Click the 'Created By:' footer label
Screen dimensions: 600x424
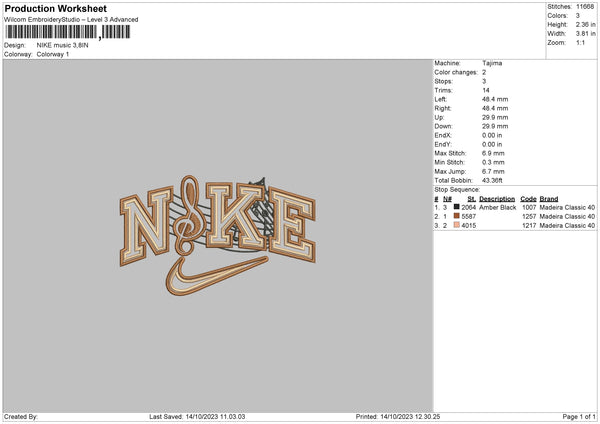click(21, 417)
